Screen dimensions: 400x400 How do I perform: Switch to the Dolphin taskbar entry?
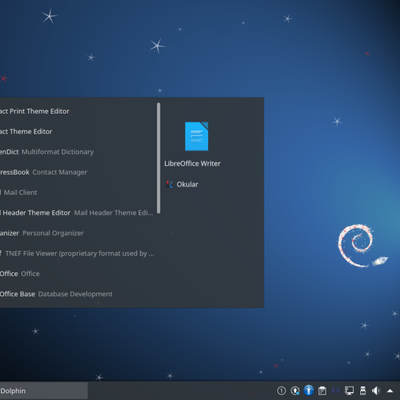coord(44,391)
